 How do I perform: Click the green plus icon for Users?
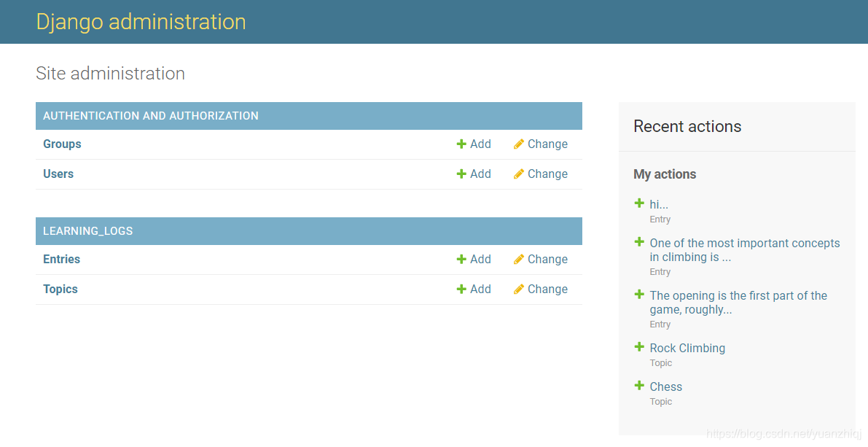pos(461,174)
